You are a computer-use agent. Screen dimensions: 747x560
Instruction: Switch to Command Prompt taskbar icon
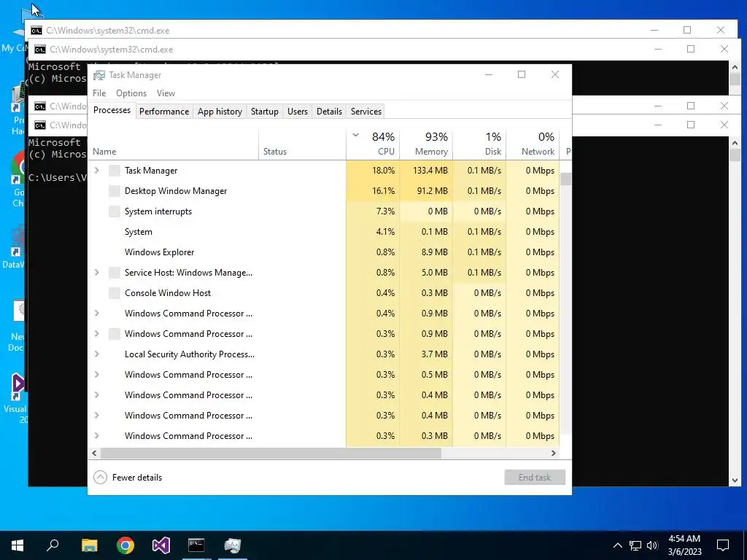[196, 545]
